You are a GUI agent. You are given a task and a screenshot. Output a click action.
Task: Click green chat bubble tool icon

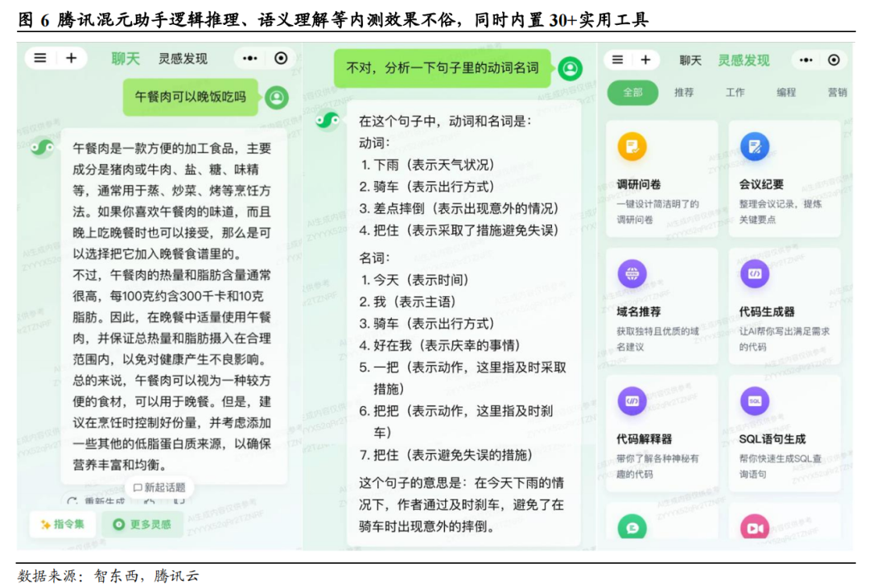(x=632, y=527)
